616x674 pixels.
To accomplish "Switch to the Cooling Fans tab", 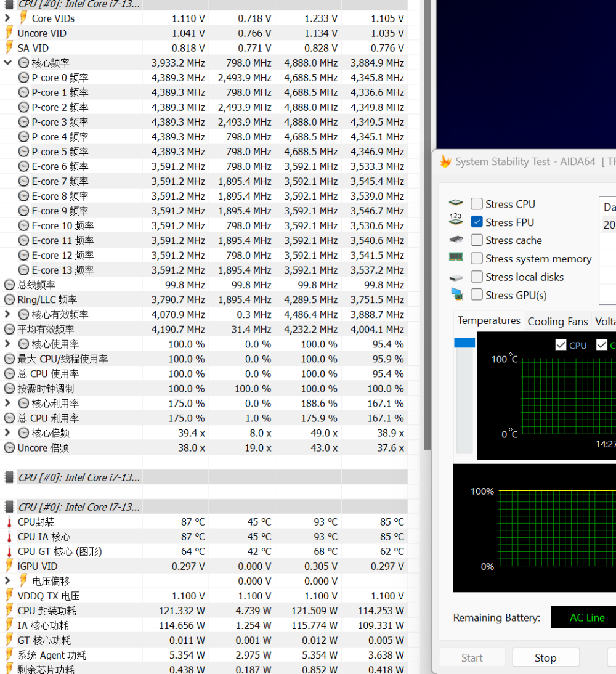I will click(x=557, y=321).
